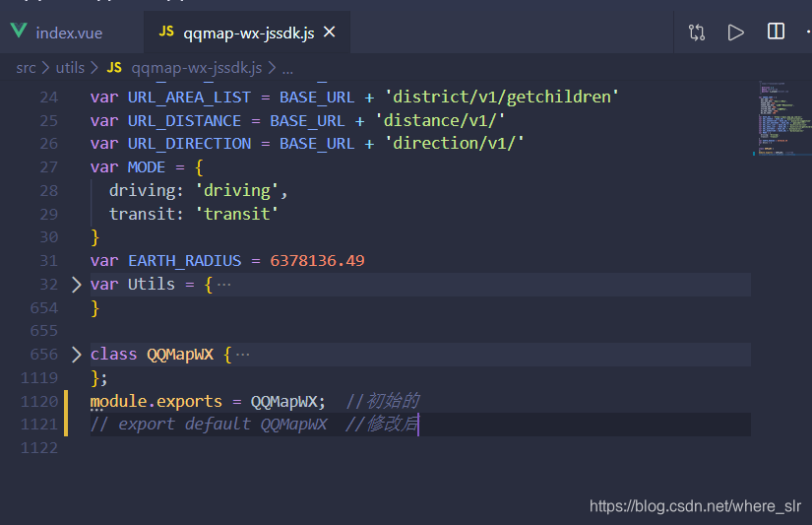Click the 'distance/v1/' string
Image resolution: width=812 pixels, height=525 pixels.
click(440, 120)
